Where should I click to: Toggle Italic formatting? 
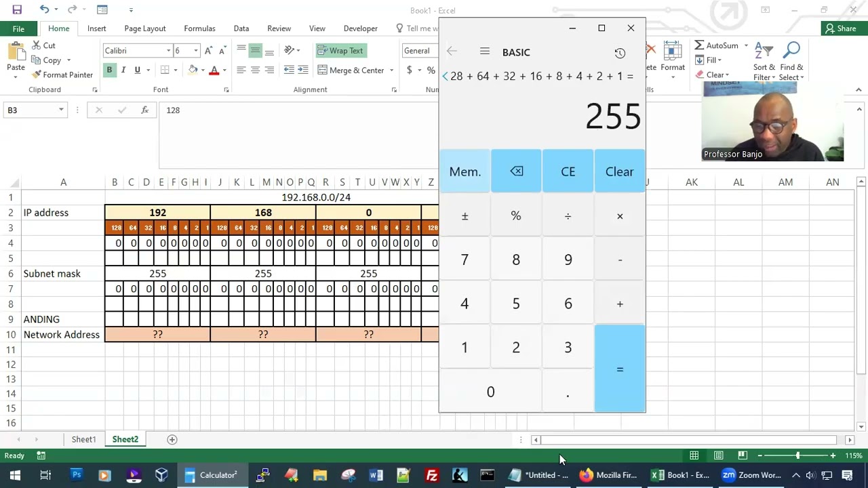123,70
